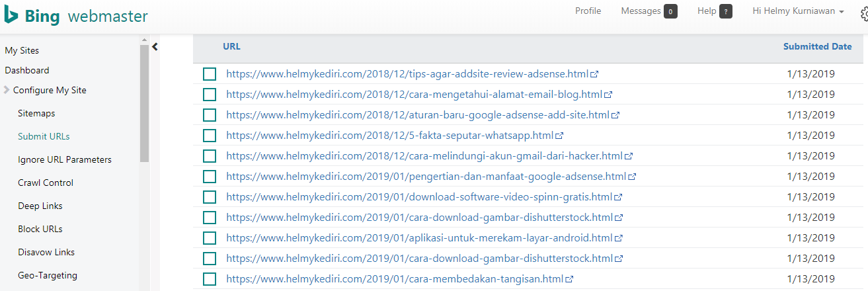Screen dimensions: 868x291
Task: Open My Sites in sidebar
Action: pyautogui.click(x=22, y=50)
